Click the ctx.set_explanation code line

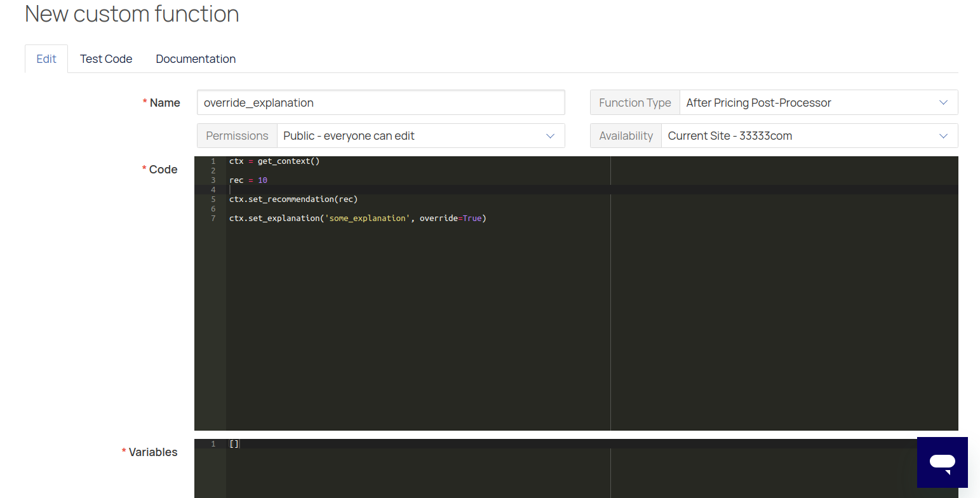pyautogui.click(x=358, y=219)
